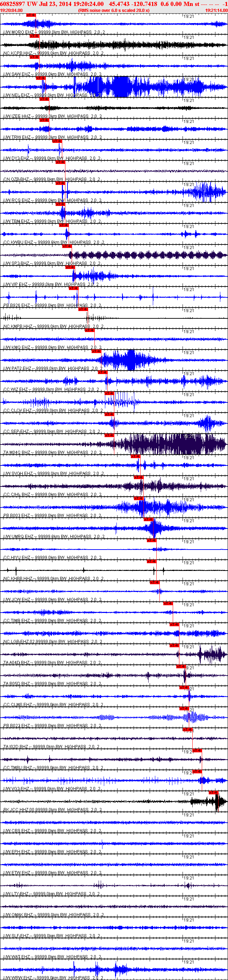This screenshot has height=980, width=228.
Task: Click the UW IZEE HHZ station label
Action: coord(52,116)
